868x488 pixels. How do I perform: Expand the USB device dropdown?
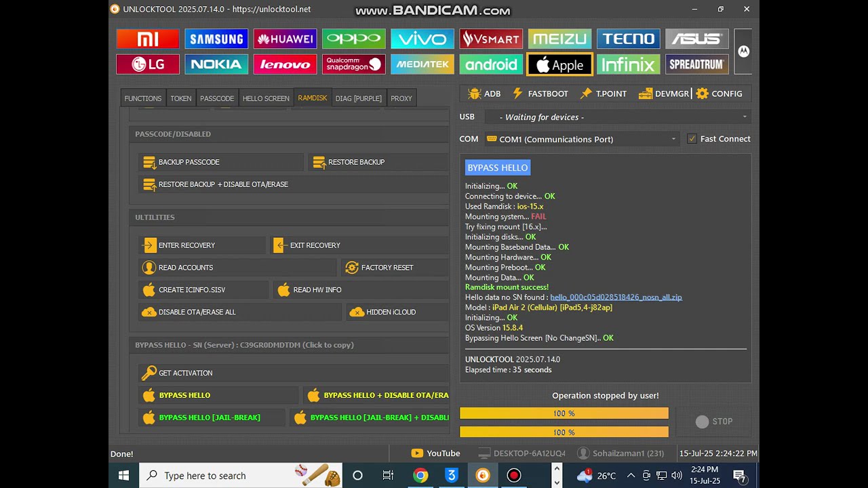[x=617, y=117]
